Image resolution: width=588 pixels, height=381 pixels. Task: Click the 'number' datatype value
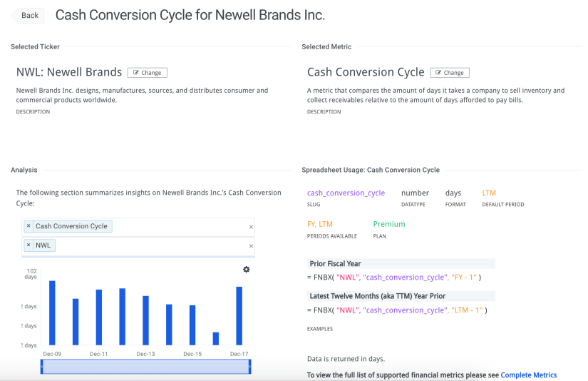coord(415,193)
